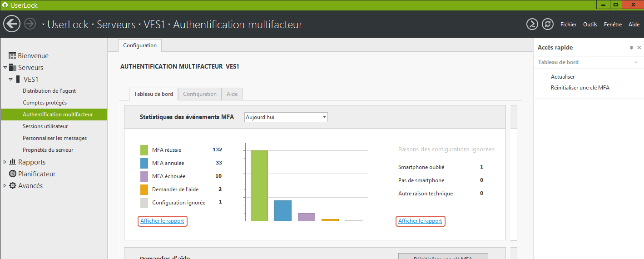Screen dimensions: 644x259
Task: Click the Pas de smartphone row label
Action: click(421, 180)
